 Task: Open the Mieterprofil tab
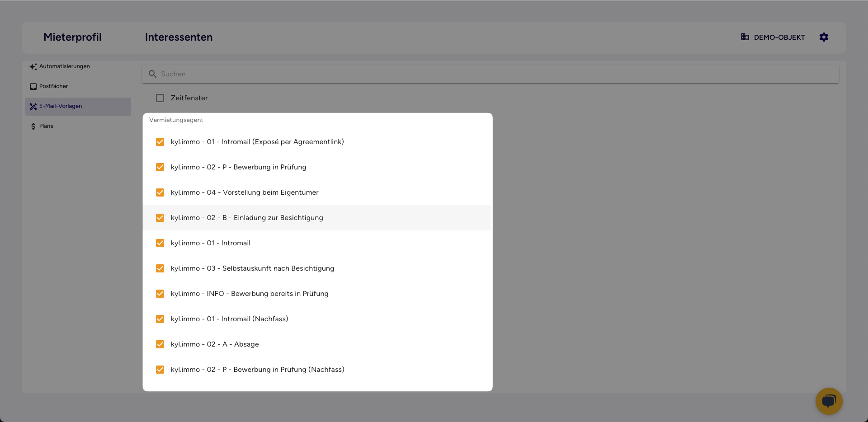[x=72, y=37]
